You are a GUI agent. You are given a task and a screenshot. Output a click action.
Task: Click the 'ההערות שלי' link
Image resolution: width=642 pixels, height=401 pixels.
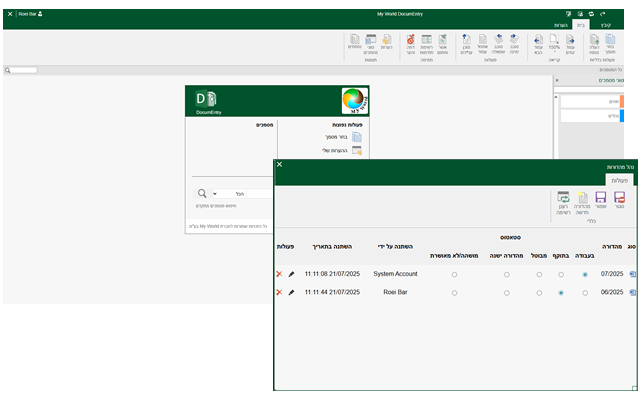334,150
